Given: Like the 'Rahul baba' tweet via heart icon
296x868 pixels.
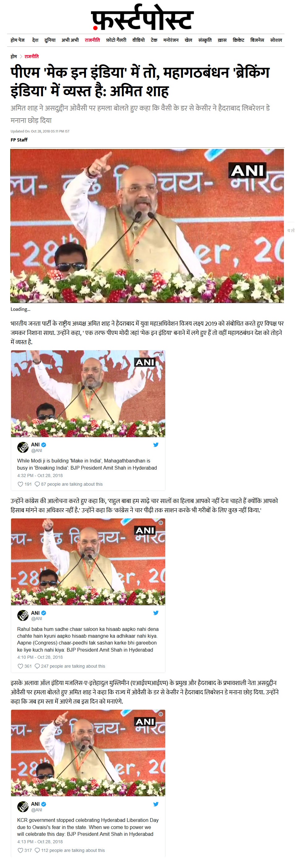Looking at the screenshot, I should point(20,666).
